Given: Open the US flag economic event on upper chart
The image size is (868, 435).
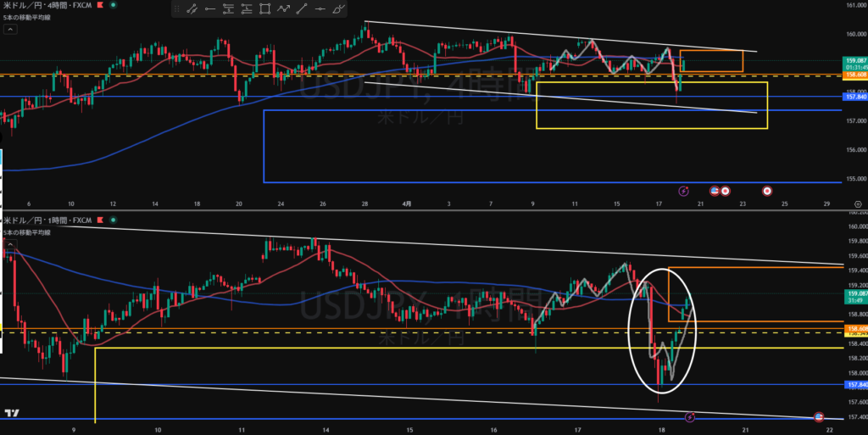Looking at the screenshot, I should pyautogui.click(x=715, y=190).
